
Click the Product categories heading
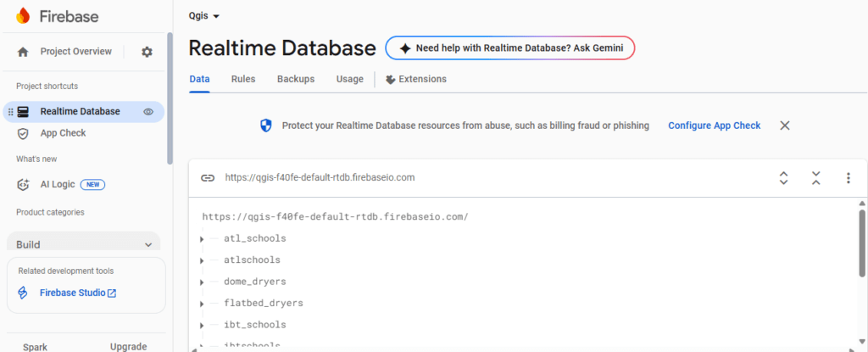50,212
